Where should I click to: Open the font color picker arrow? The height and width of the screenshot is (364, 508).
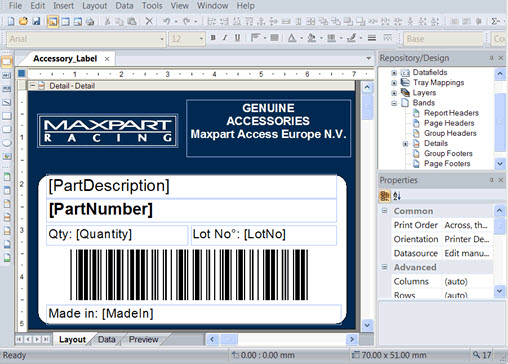(x=301, y=38)
